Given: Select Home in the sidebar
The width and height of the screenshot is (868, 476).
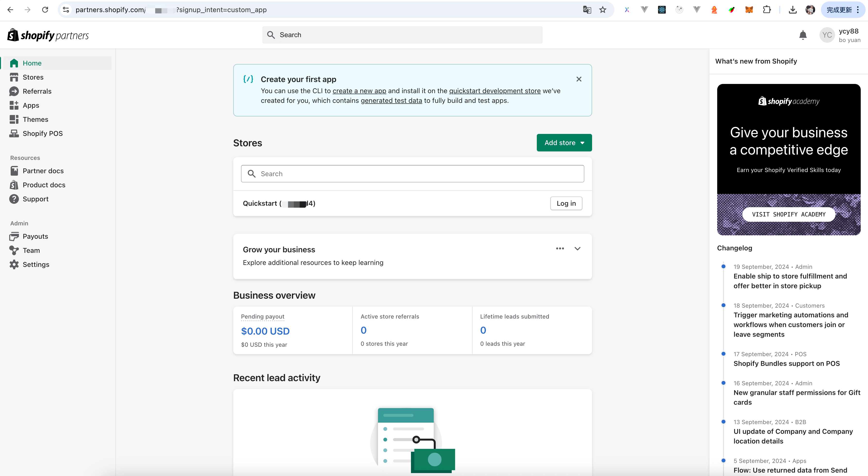Looking at the screenshot, I should point(32,63).
